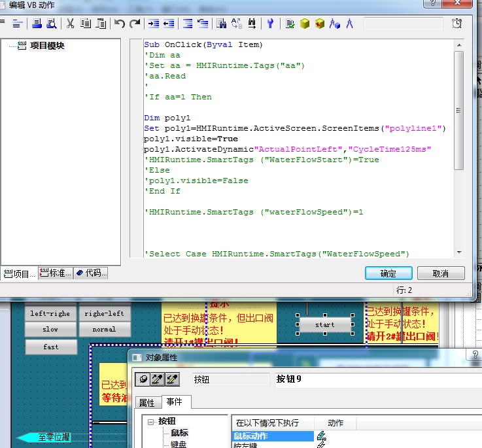Cancel editing with the 取消 button
This screenshot has width=482, height=448.
tap(441, 273)
